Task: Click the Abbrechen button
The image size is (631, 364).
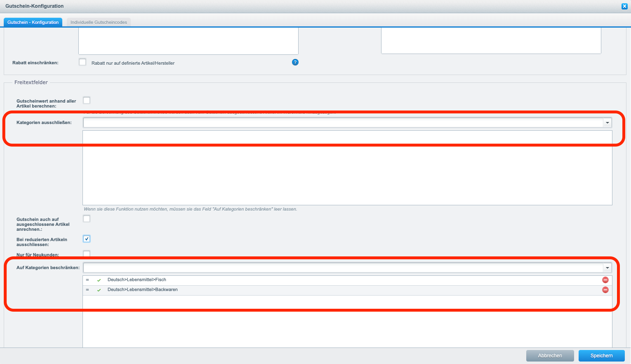Action: click(x=550, y=356)
